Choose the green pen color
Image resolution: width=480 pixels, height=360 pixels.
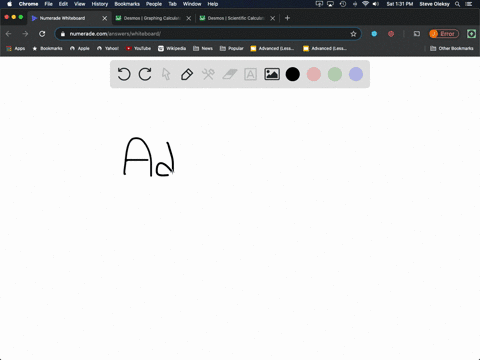pos(335,74)
